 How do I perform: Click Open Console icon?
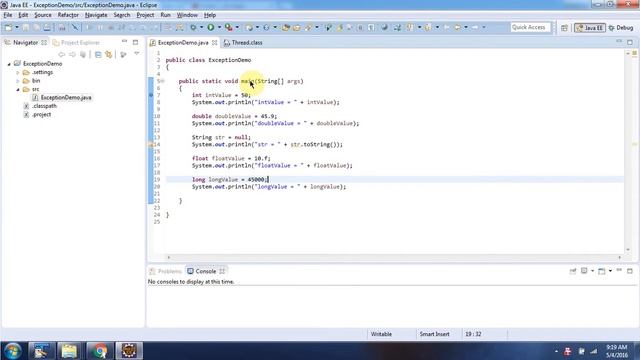[602, 271]
